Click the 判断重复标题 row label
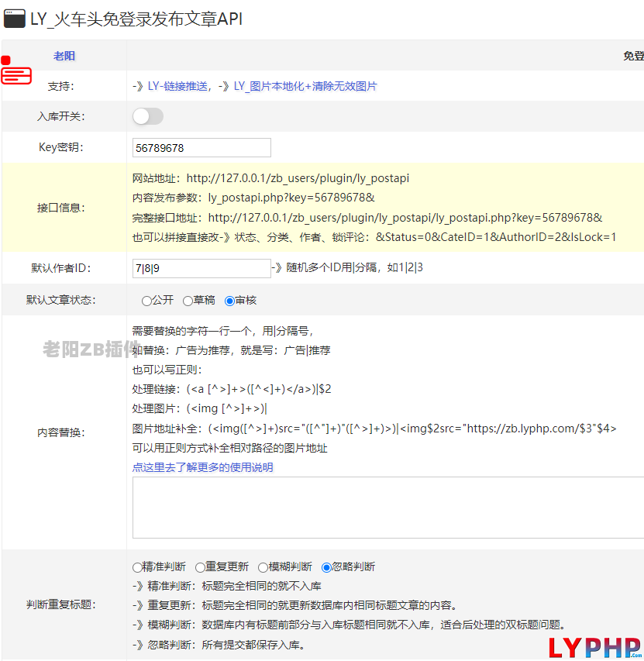This screenshot has height=661, width=644. pyautogui.click(x=60, y=604)
